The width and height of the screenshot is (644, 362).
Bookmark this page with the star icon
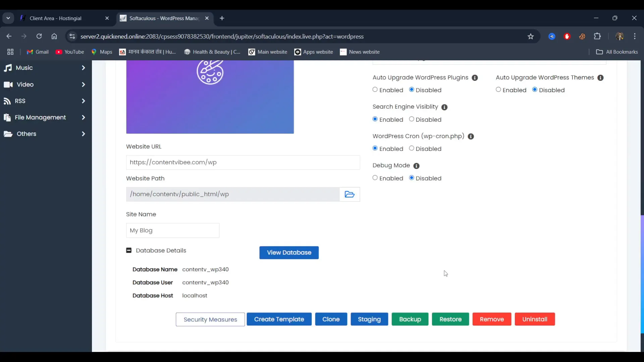(x=531, y=37)
